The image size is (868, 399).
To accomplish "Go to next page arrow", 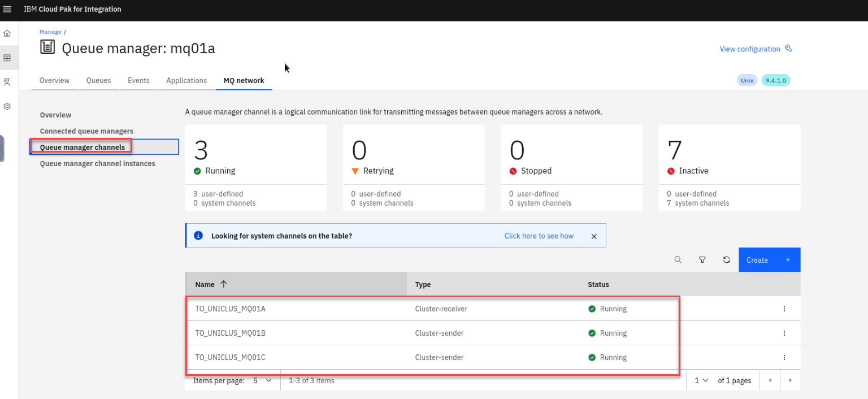I will tap(790, 381).
